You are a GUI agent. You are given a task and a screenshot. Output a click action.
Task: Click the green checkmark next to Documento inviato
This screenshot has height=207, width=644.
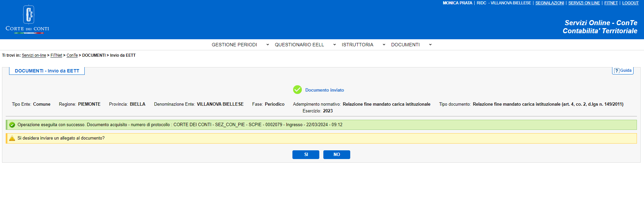click(297, 90)
